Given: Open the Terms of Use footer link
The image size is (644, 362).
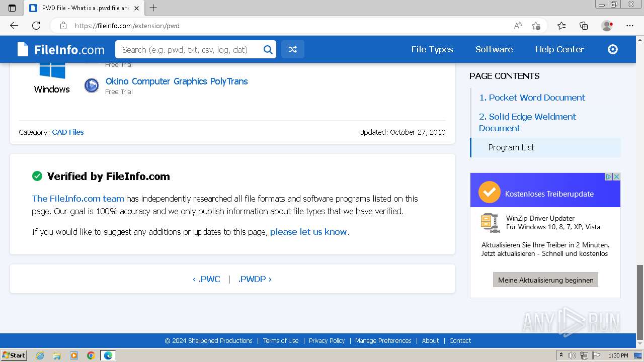Looking at the screenshot, I should pyautogui.click(x=281, y=341).
